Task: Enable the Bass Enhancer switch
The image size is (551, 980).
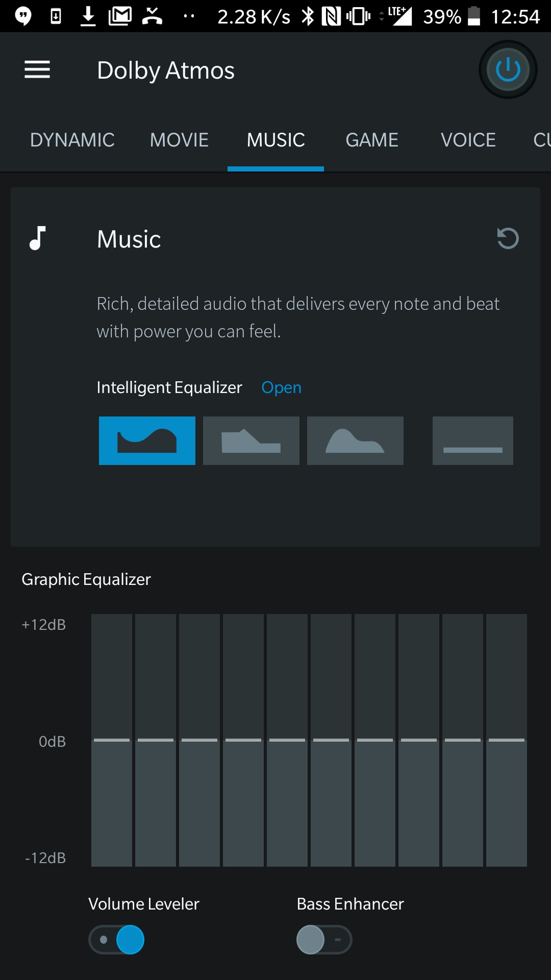Action: click(x=324, y=940)
